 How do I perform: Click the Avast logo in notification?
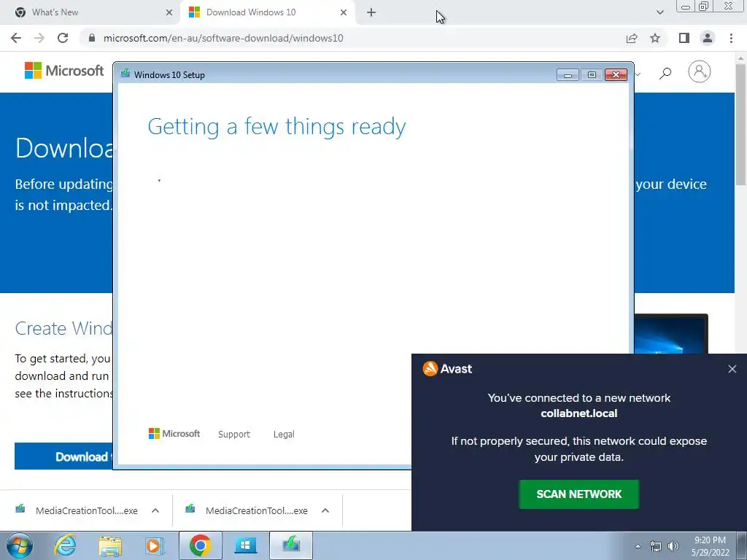[447, 368]
